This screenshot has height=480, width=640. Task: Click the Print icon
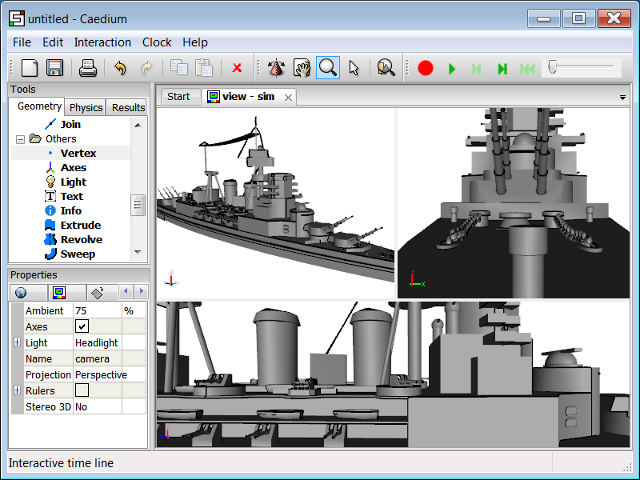[x=88, y=68]
